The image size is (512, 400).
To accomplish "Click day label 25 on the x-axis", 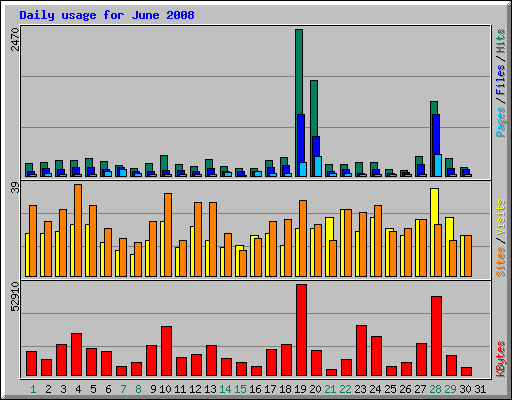I will pyautogui.click(x=390, y=389).
